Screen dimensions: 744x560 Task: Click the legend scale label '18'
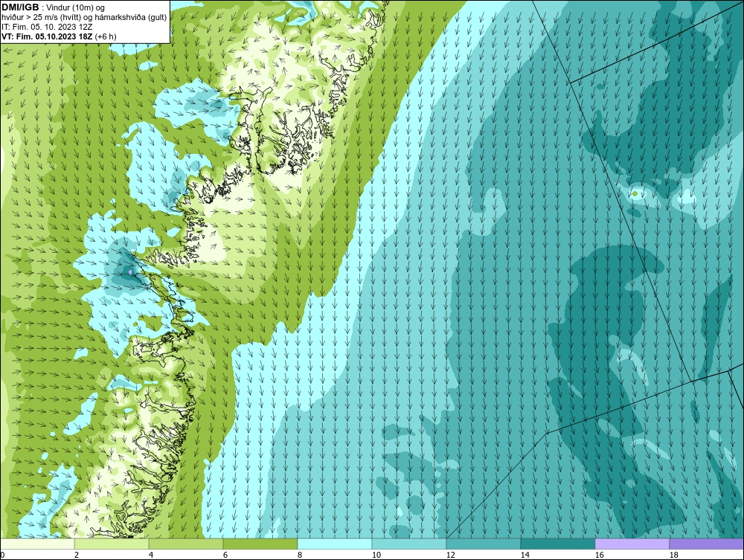[x=673, y=555]
